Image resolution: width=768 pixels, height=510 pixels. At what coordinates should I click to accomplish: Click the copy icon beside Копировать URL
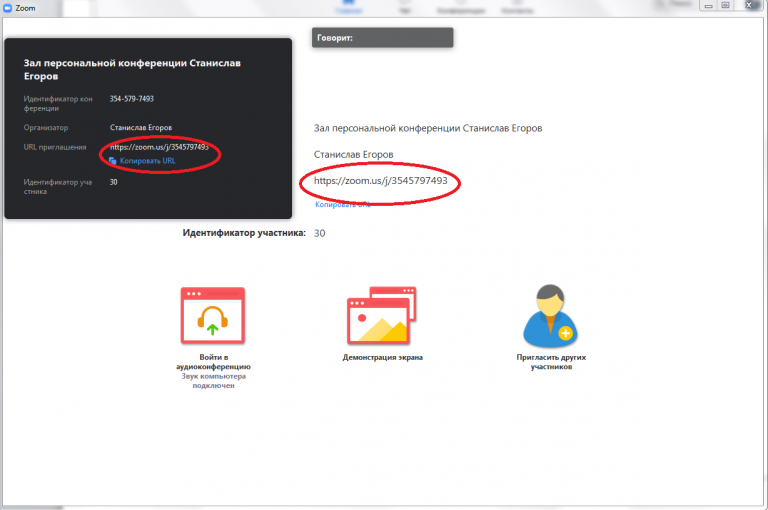(x=113, y=160)
